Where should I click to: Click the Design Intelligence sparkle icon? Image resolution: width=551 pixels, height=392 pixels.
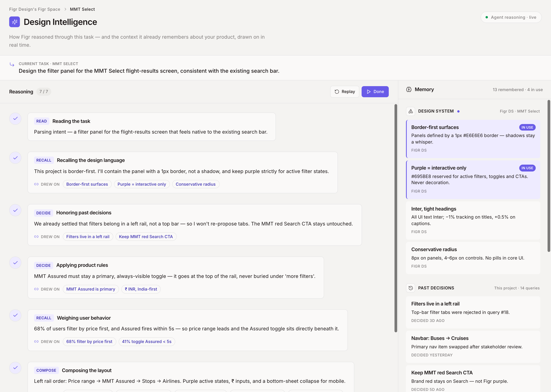click(15, 22)
